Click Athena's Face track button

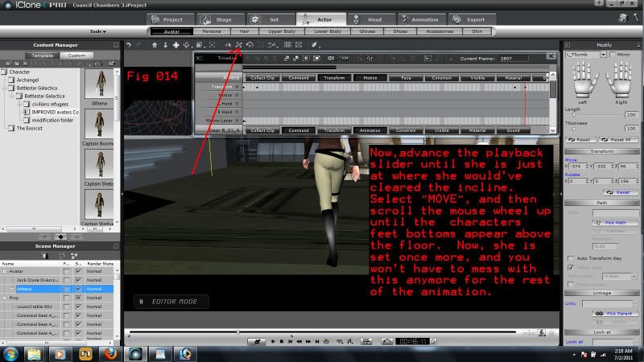[x=406, y=78]
